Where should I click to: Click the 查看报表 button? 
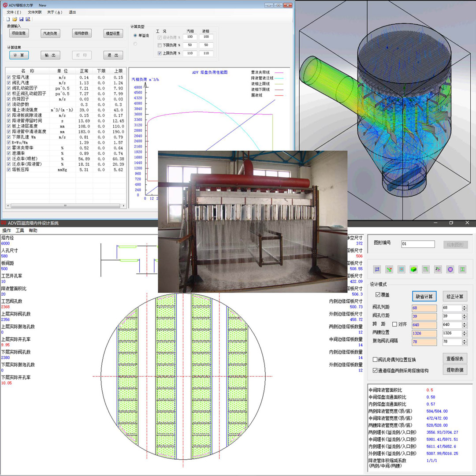click(454, 358)
